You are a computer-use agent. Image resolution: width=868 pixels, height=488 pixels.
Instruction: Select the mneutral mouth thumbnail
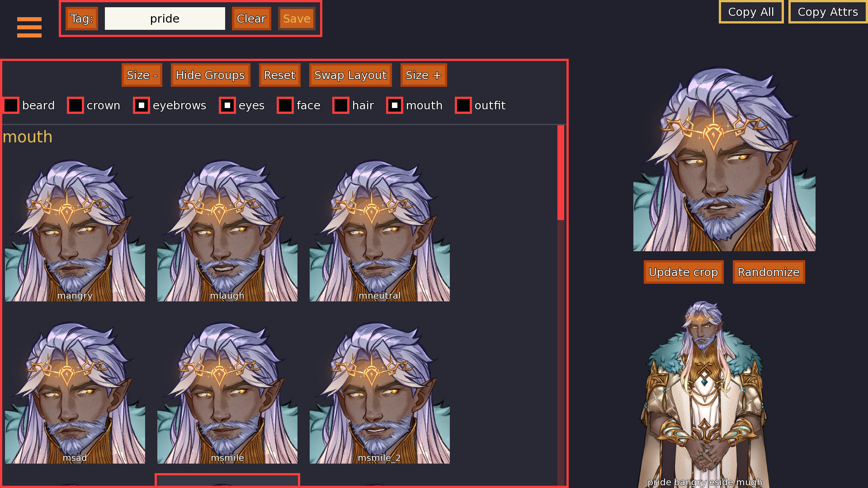380,230
